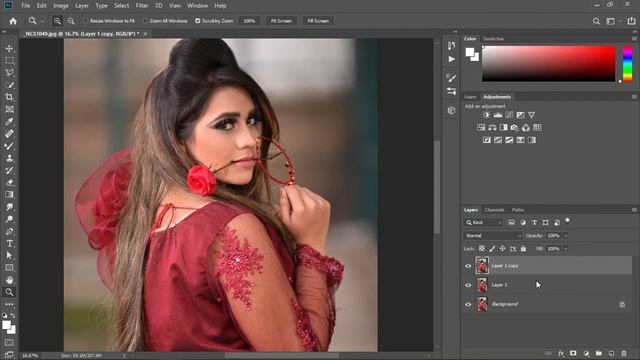Open the Select menu
This screenshot has height=360, width=640.
121,6
